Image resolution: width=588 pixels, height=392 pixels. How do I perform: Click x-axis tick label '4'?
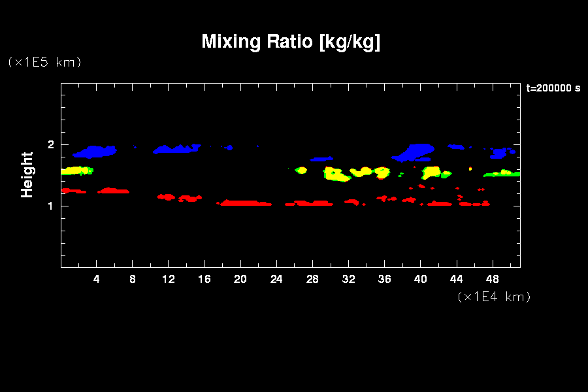click(x=97, y=279)
